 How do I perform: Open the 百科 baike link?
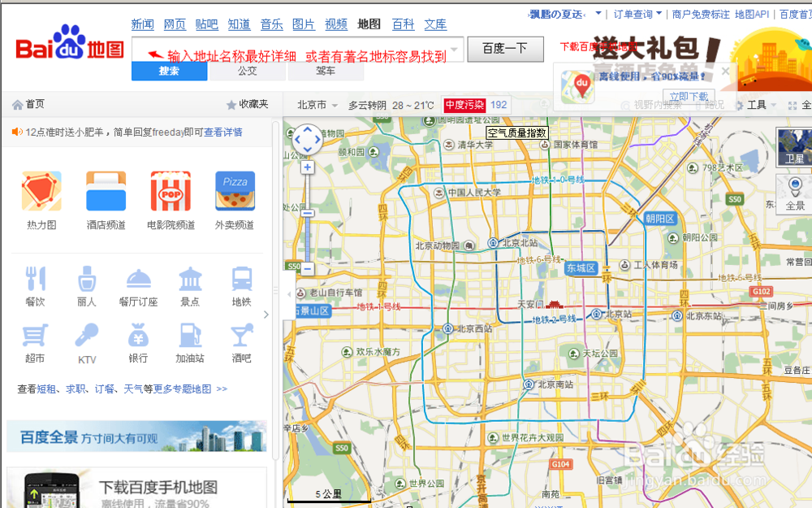[x=403, y=24]
